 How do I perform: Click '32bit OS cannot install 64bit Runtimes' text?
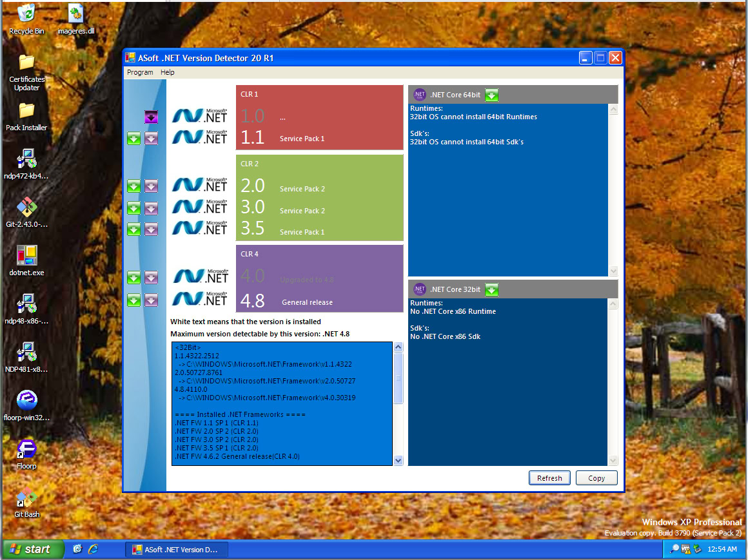tap(473, 117)
